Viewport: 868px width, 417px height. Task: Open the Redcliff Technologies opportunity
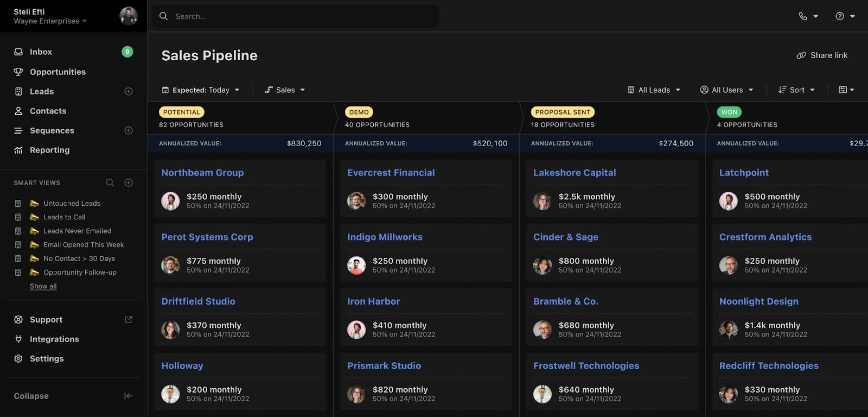coord(769,366)
